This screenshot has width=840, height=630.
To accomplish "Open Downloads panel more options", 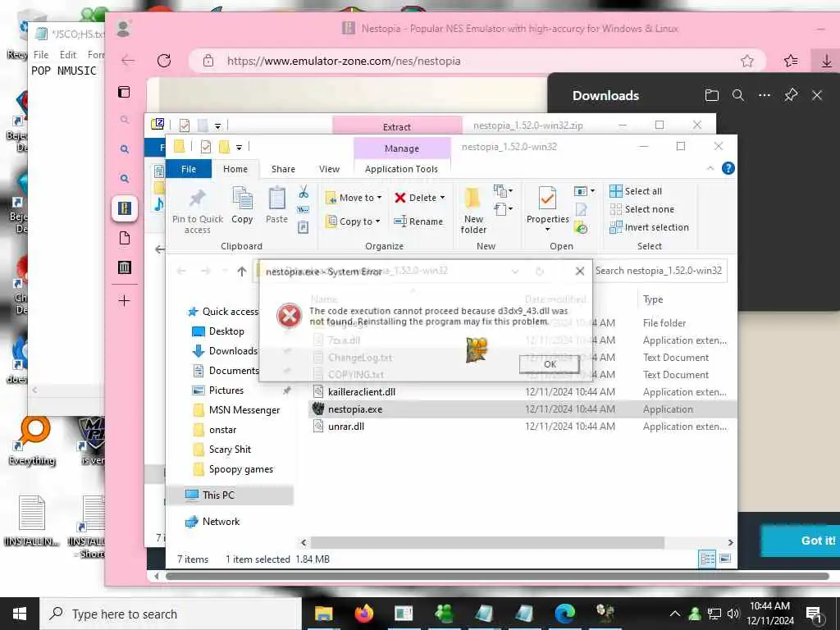I will click(765, 95).
